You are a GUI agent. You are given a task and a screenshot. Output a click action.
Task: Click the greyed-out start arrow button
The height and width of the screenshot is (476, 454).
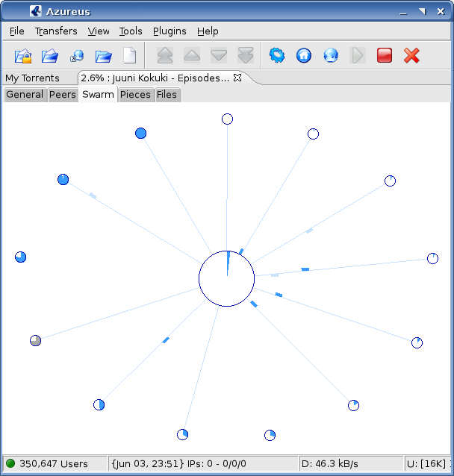358,55
